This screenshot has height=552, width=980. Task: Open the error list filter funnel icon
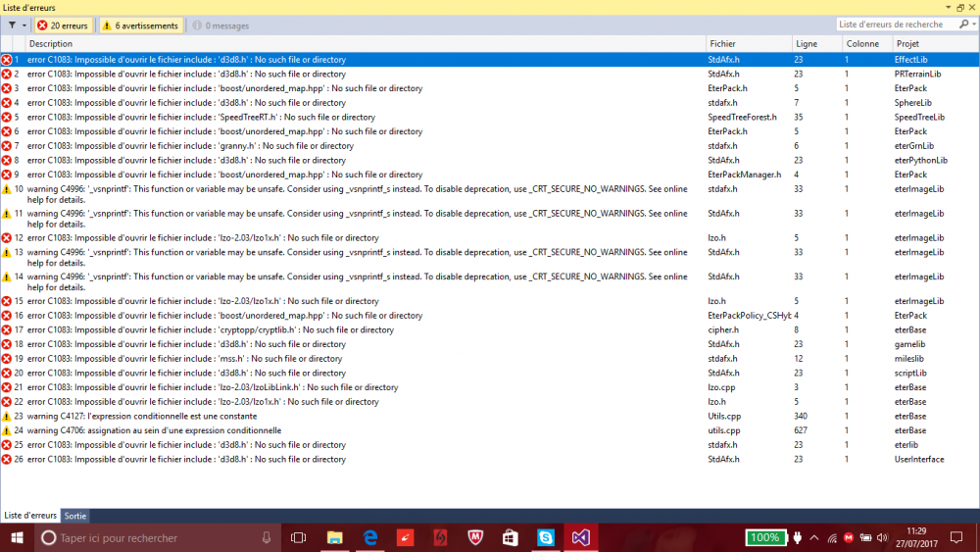click(12, 25)
